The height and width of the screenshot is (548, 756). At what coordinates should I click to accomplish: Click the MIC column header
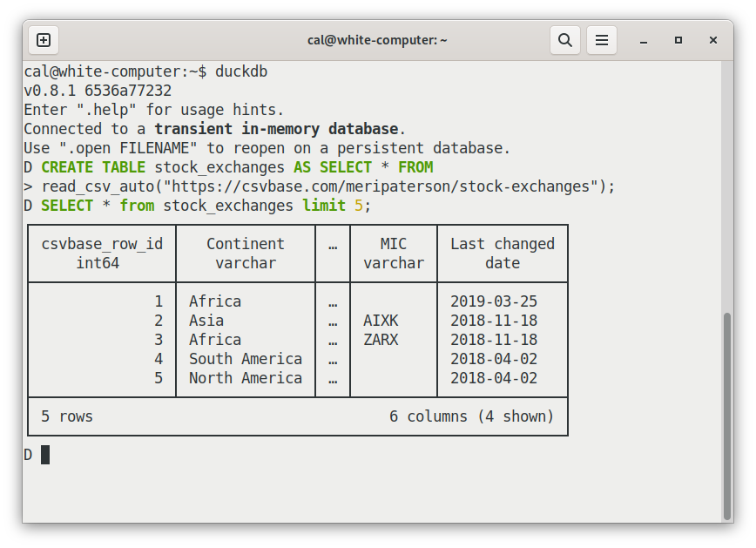(x=394, y=244)
